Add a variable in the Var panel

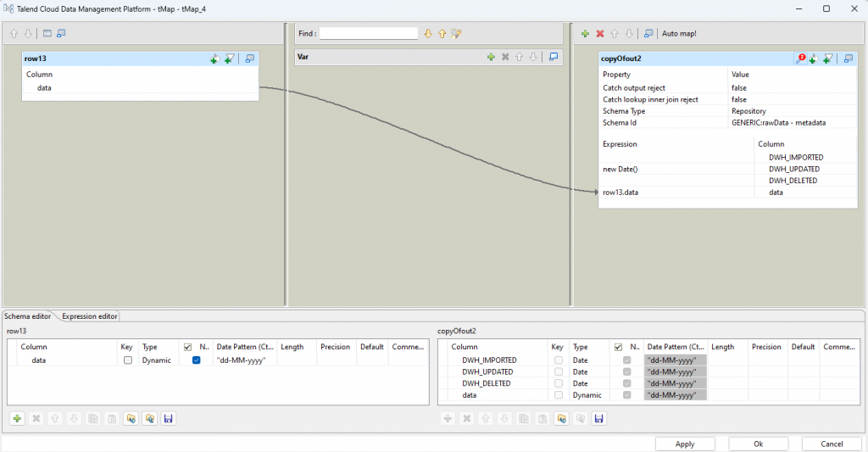491,57
